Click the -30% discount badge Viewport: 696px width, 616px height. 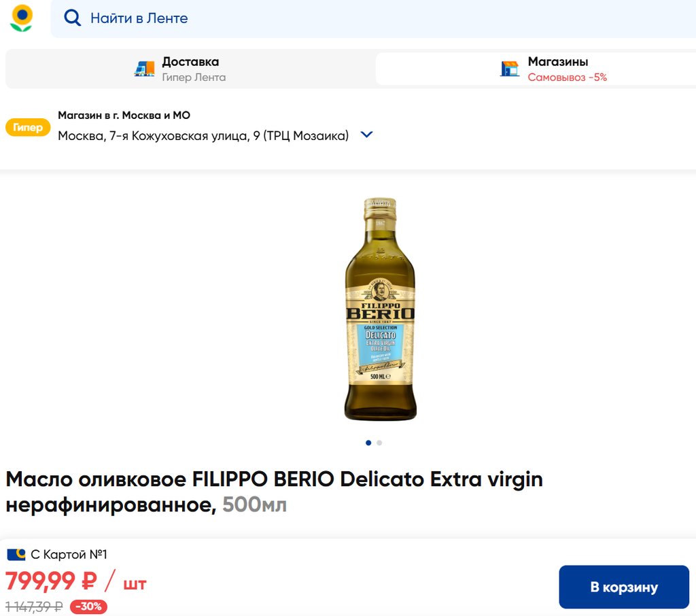tap(88, 606)
